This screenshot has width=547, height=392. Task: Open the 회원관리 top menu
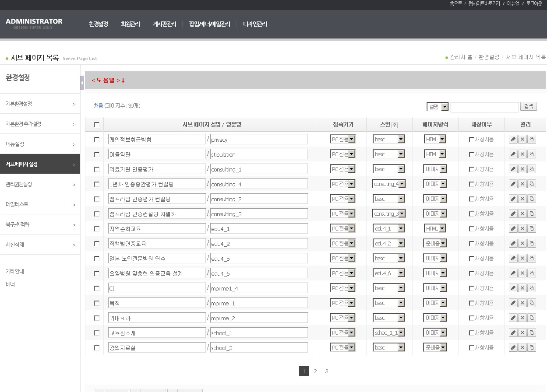click(x=130, y=24)
